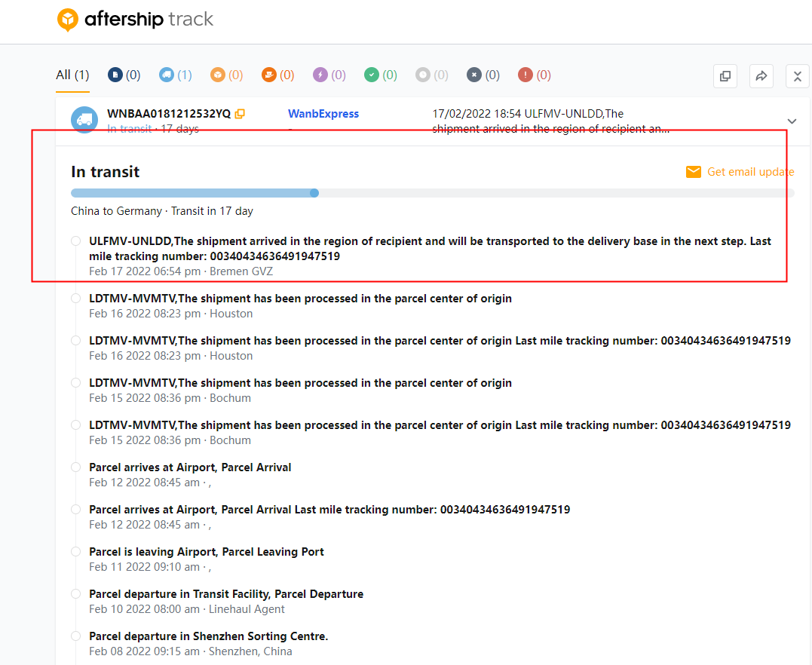
Task: Collapse the shipment row using its chevron
Action: pos(792,121)
